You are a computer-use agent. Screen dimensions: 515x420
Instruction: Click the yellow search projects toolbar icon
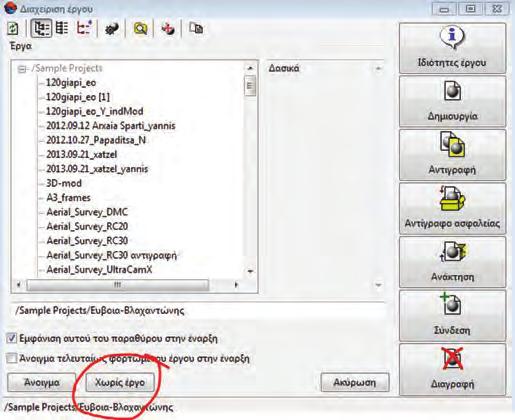[140, 29]
